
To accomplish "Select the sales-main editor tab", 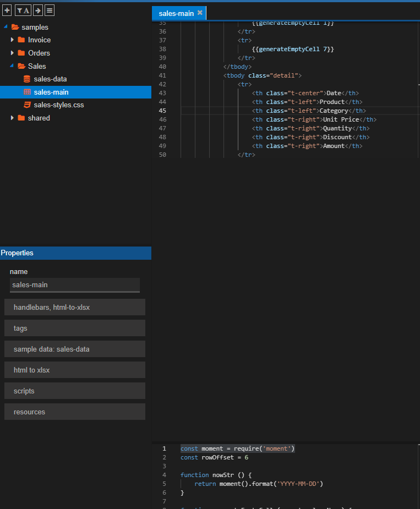I will point(176,12).
